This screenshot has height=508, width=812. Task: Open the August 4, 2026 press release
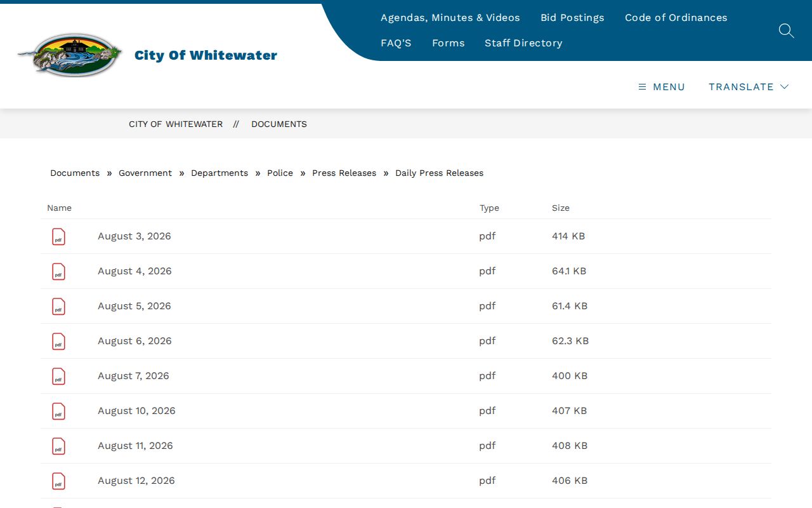pyautogui.click(x=134, y=271)
